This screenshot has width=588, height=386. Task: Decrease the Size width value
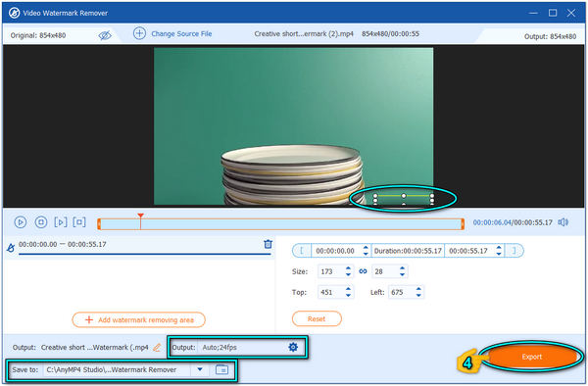click(348, 274)
